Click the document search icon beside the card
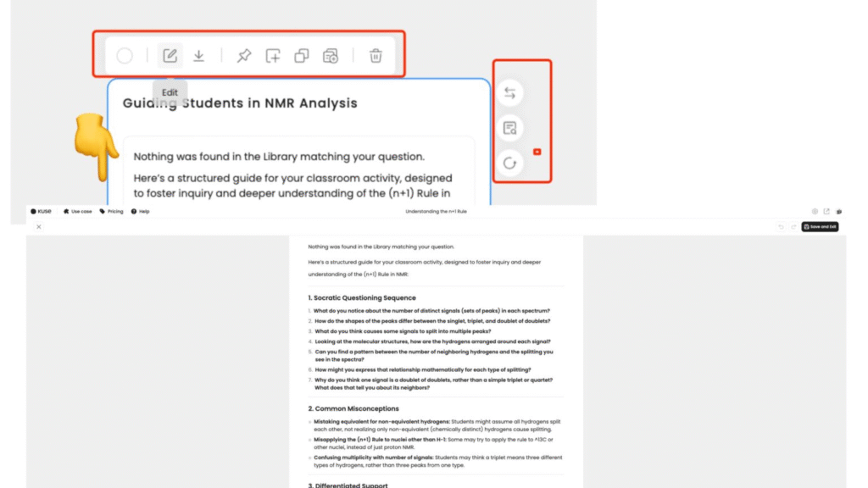 (509, 129)
